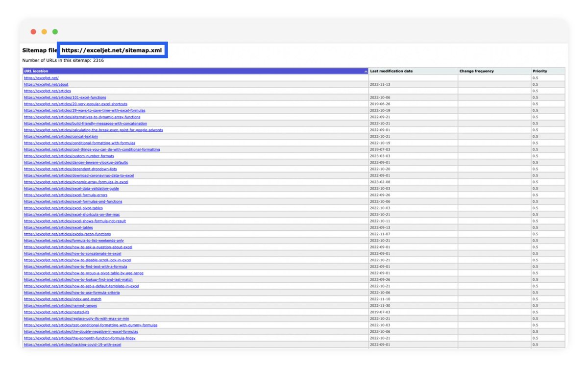Follow the excel-formula-errors link
Viewport: 588px width, 369px height.
point(65,195)
